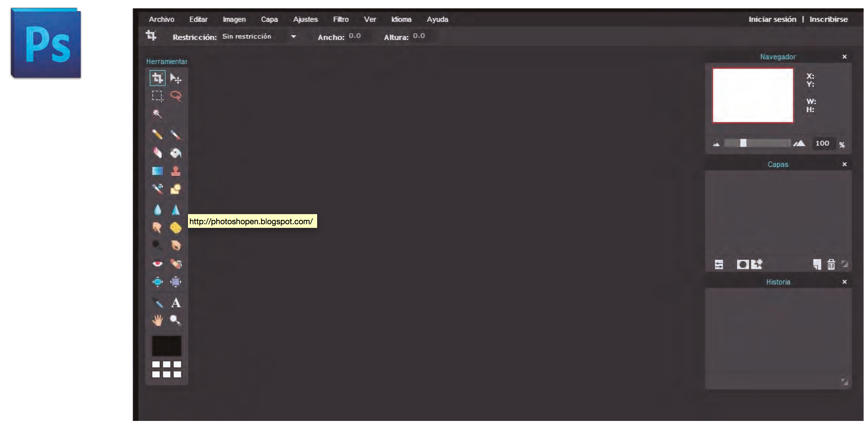The height and width of the screenshot is (426, 868).
Task: Activate the Text tool
Action: pyautogui.click(x=176, y=303)
